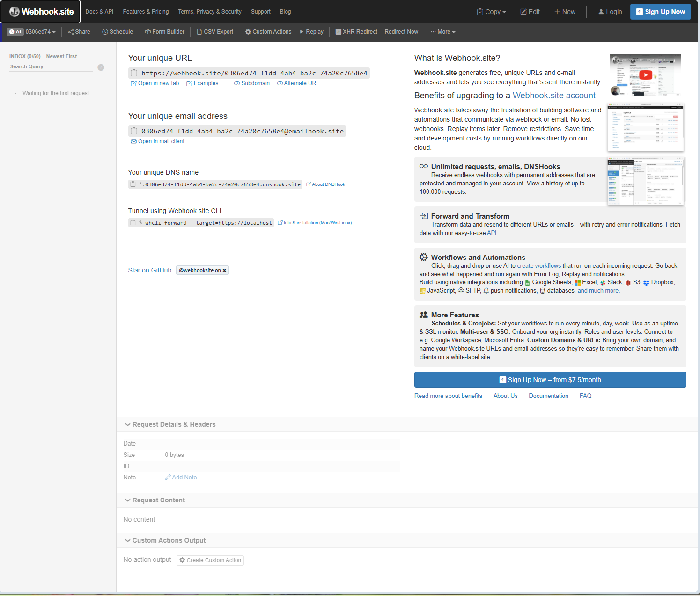Open the FAQ link
The width and height of the screenshot is (700, 596).
(x=585, y=396)
